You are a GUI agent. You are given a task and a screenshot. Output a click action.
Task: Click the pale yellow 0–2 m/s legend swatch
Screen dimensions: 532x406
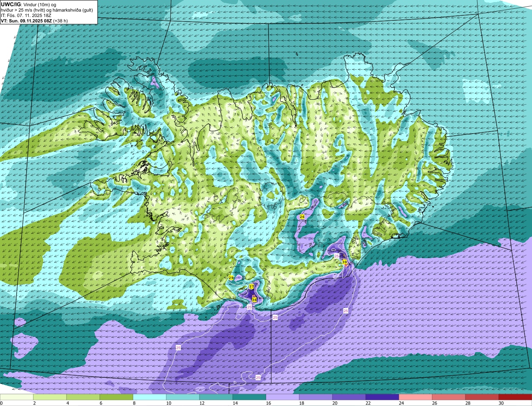[x=17, y=397]
